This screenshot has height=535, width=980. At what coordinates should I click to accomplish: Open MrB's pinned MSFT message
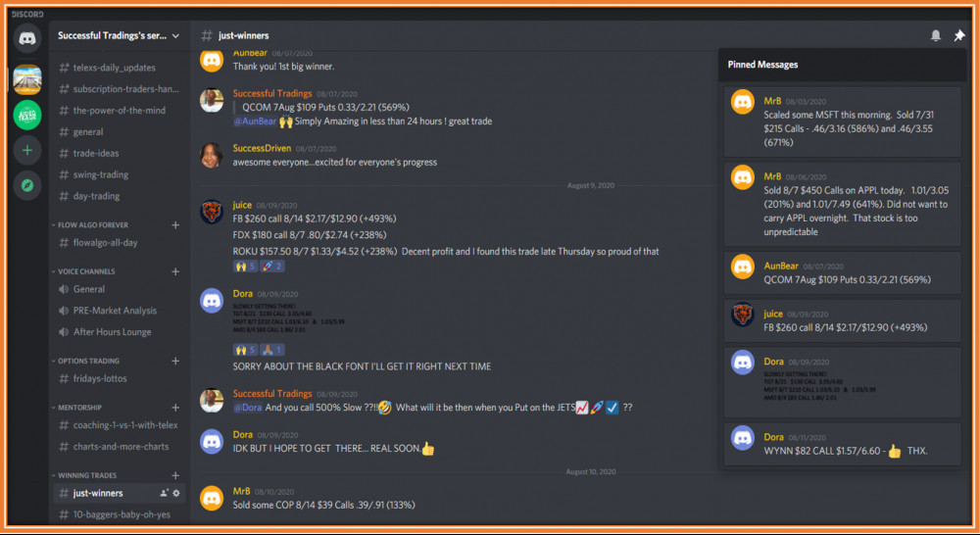[842, 122]
